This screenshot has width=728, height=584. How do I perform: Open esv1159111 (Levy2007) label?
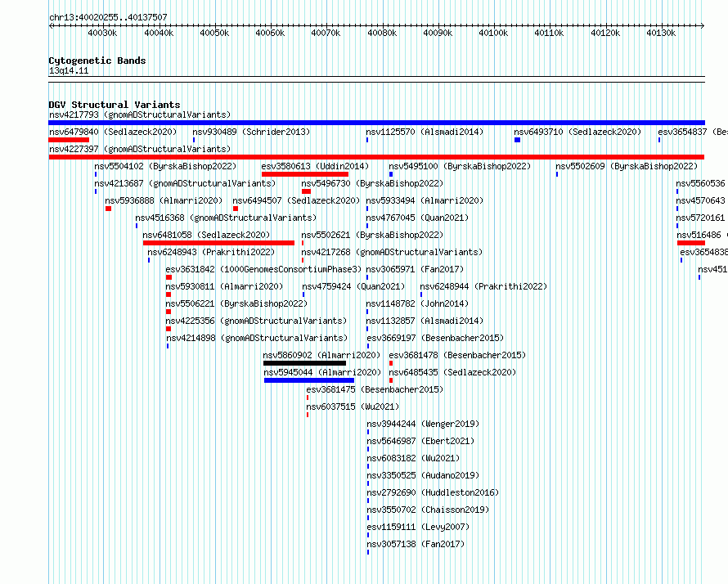coord(418,527)
